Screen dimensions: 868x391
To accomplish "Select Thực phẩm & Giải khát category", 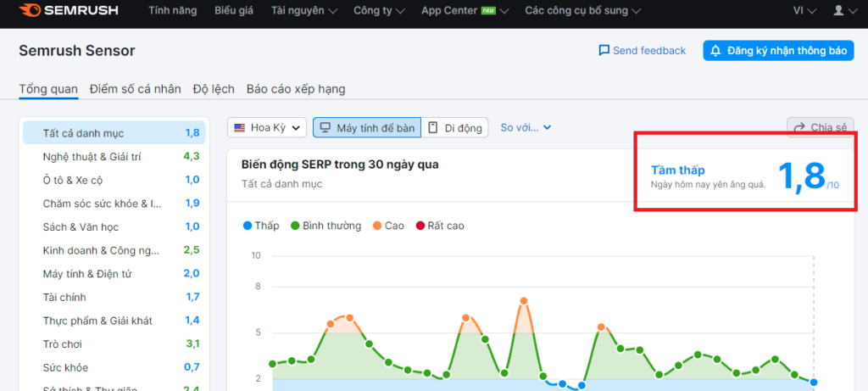I will [x=114, y=321].
